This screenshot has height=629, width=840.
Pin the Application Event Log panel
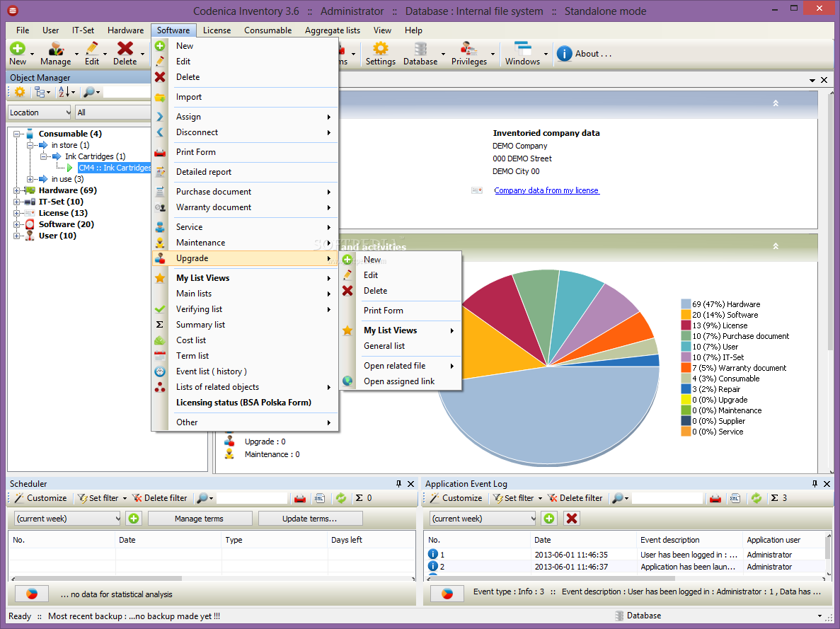pyautogui.click(x=815, y=483)
